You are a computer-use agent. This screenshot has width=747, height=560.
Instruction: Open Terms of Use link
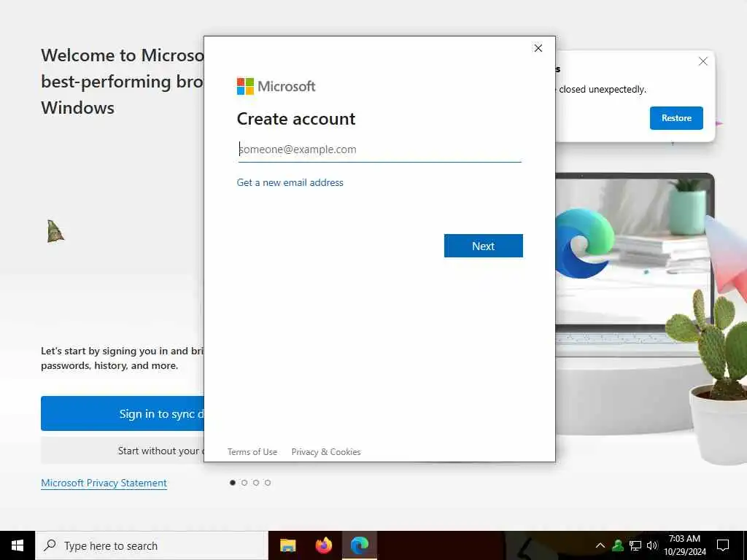252,452
